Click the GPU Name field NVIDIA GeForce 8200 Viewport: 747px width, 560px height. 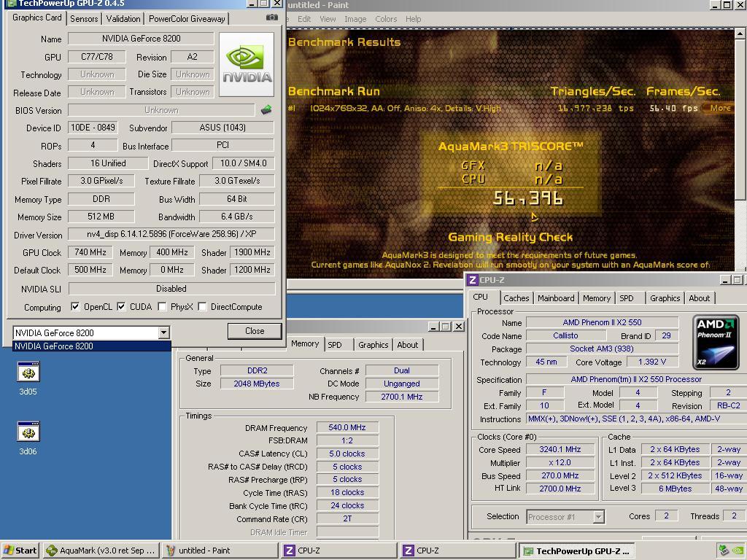click(141, 39)
